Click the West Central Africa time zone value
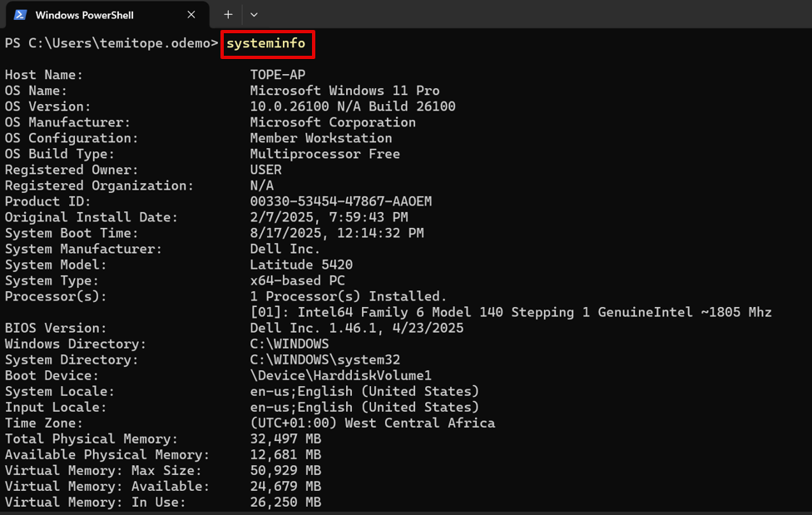 pos(372,423)
